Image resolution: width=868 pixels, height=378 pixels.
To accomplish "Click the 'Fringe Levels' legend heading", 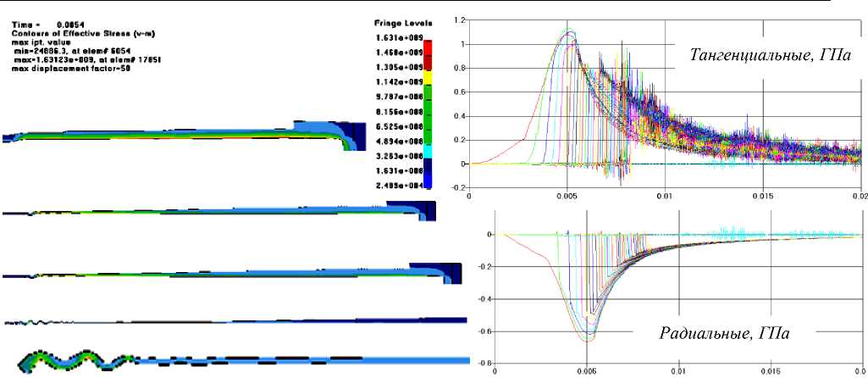I will click(403, 23).
